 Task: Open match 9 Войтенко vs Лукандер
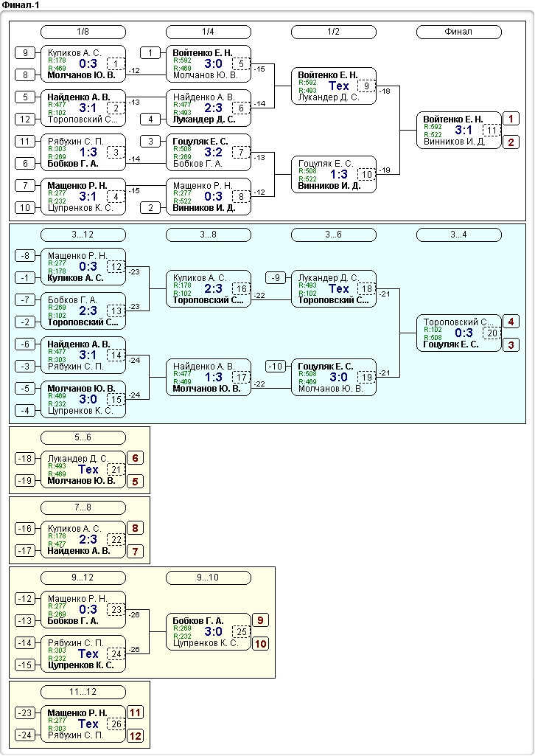click(x=333, y=86)
